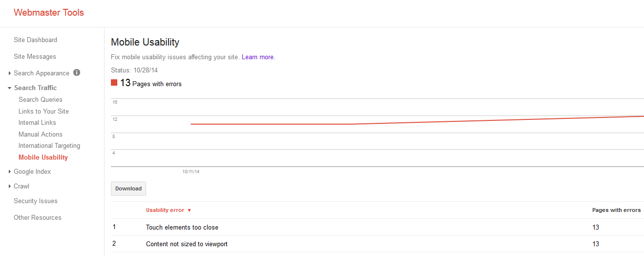Image resolution: width=644 pixels, height=256 pixels.
Task: Select Mobile Usability in sidebar
Action: tap(43, 157)
